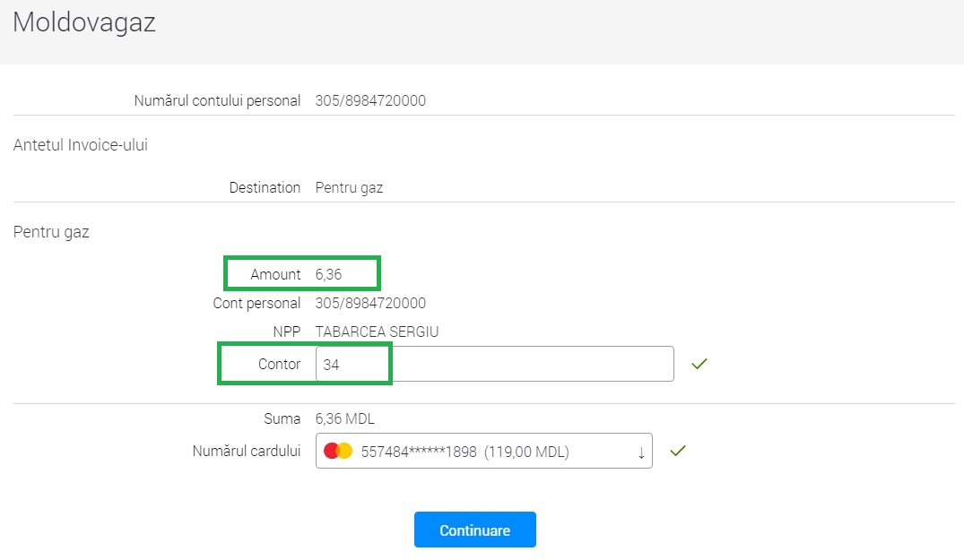The height and width of the screenshot is (560, 964).
Task: Click the Contor field label
Action: tap(280, 364)
